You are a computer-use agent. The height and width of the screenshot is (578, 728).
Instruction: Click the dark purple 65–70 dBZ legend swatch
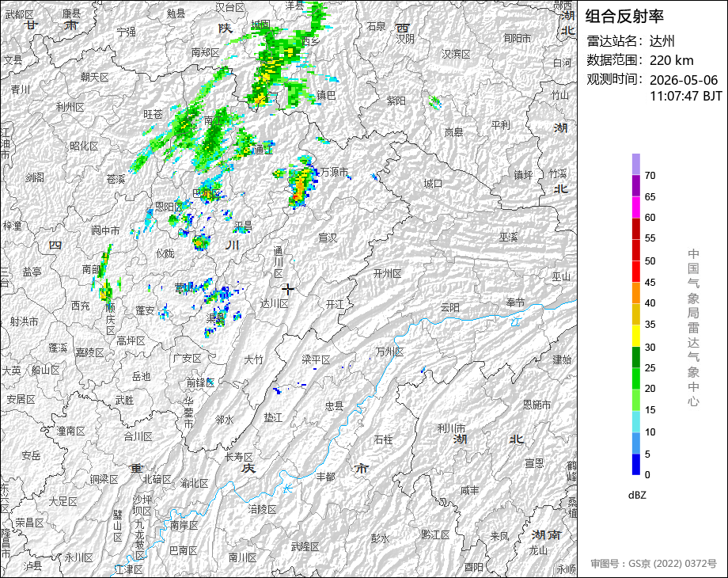click(x=636, y=185)
